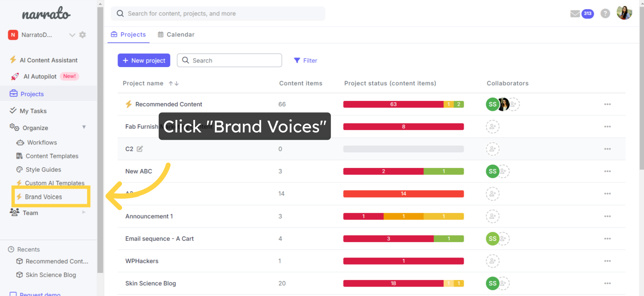Add collaborator to Fab Furnish project
Image resolution: width=644 pixels, height=296 pixels.
[493, 127]
